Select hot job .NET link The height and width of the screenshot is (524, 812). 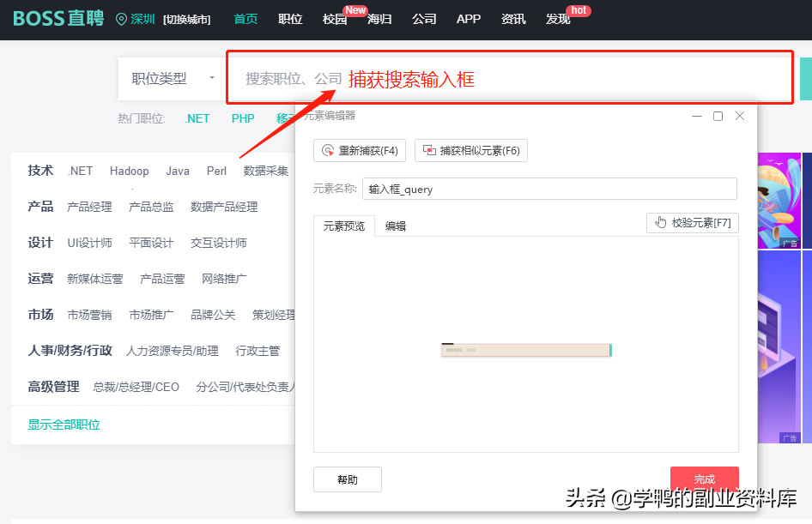coord(197,119)
